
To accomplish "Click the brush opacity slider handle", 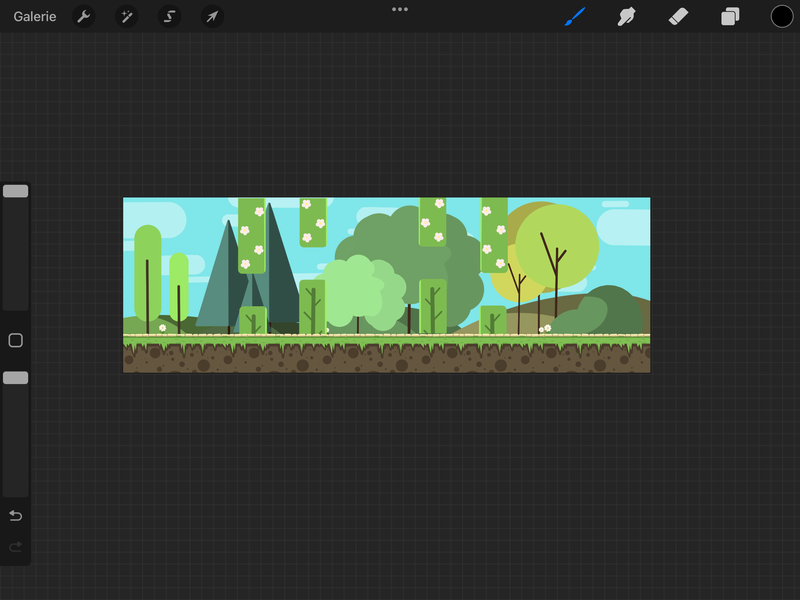I will pyautogui.click(x=16, y=378).
